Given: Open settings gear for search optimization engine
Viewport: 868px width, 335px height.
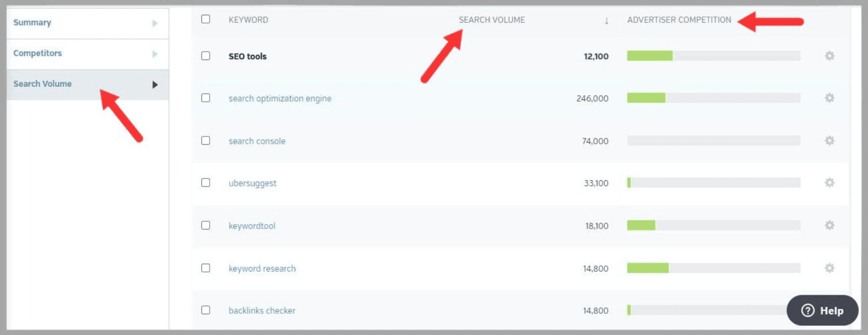Looking at the screenshot, I should 829,98.
